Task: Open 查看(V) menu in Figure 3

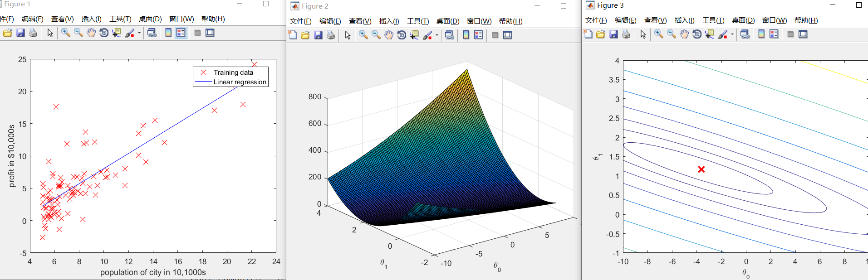Action: [655, 20]
